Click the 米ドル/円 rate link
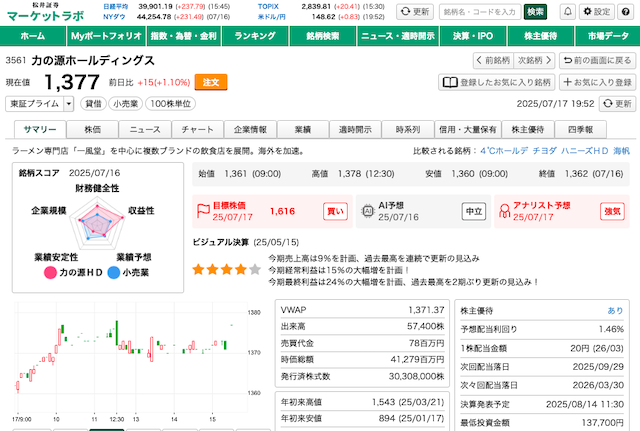The image size is (640, 431). 271,17
